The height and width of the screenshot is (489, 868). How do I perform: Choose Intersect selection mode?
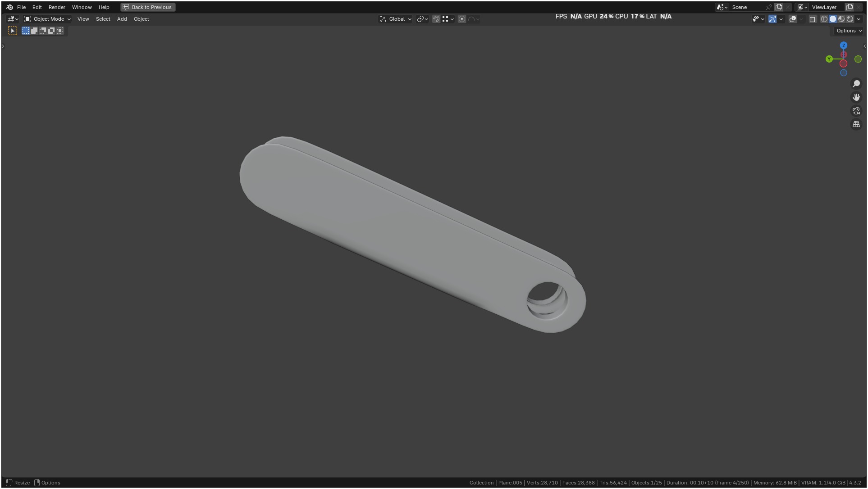click(x=60, y=31)
